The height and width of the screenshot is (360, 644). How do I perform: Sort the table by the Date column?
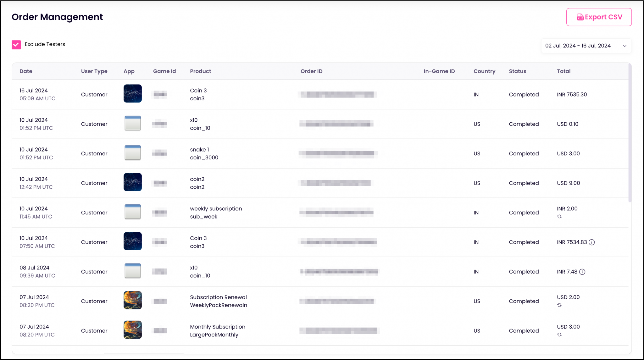coord(26,71)
